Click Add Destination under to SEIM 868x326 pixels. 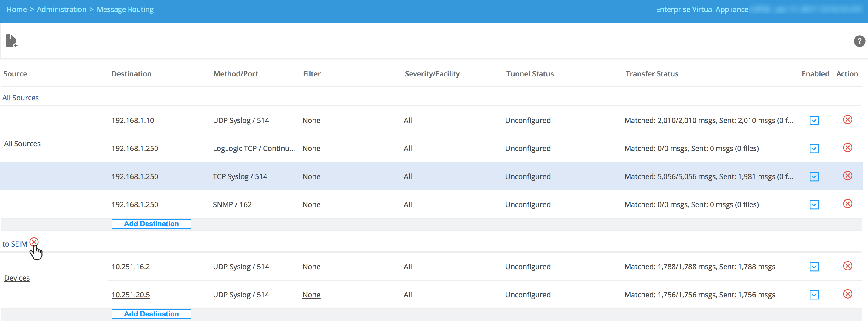pos(151,314)
